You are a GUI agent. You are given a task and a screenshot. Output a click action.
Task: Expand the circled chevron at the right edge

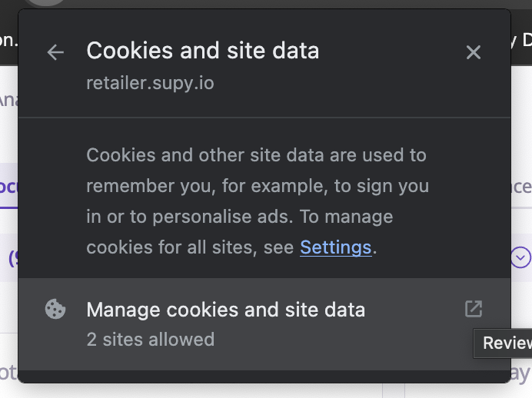coord(521,258)
